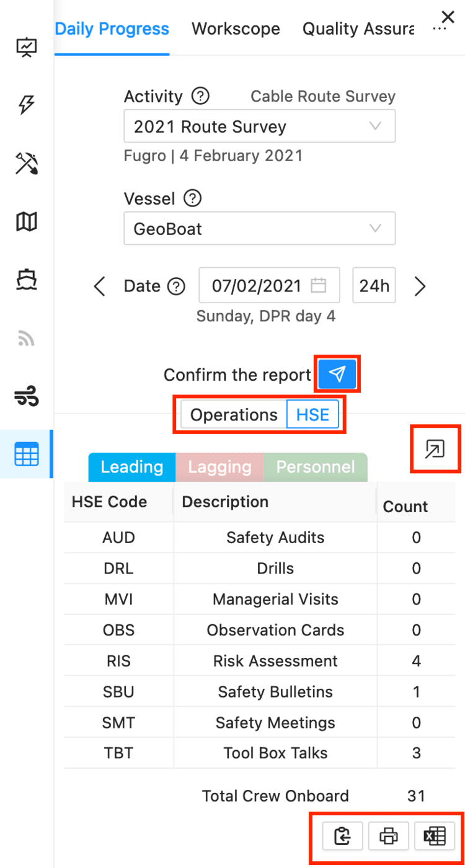Select the Observation Cards cell
This screenshot has height=868, width=465.
point(275,630)
